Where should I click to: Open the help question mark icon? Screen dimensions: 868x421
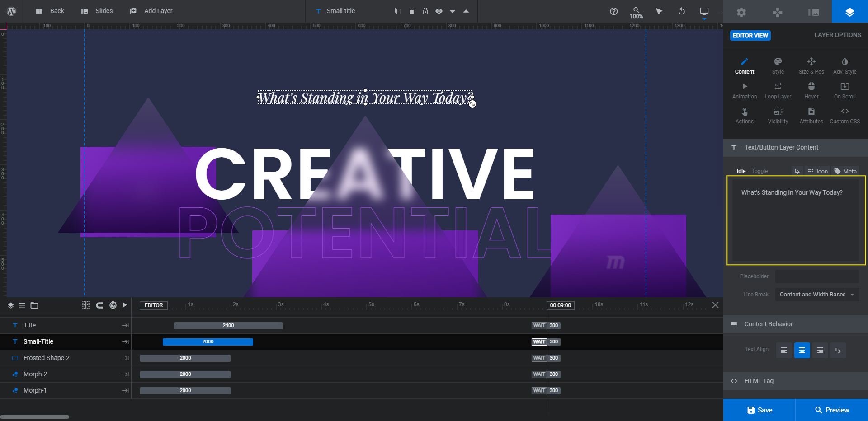613,11
